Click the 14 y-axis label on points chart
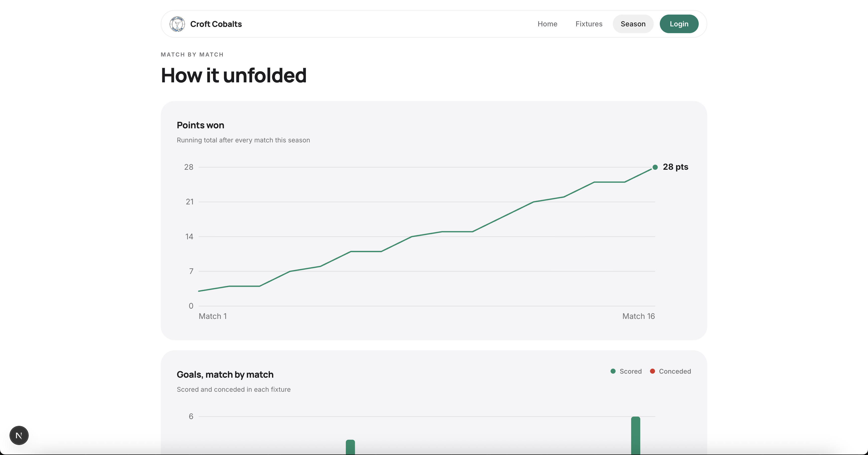Image resolution: width=868 pixels, height=455 pixels. pos(189,237)
